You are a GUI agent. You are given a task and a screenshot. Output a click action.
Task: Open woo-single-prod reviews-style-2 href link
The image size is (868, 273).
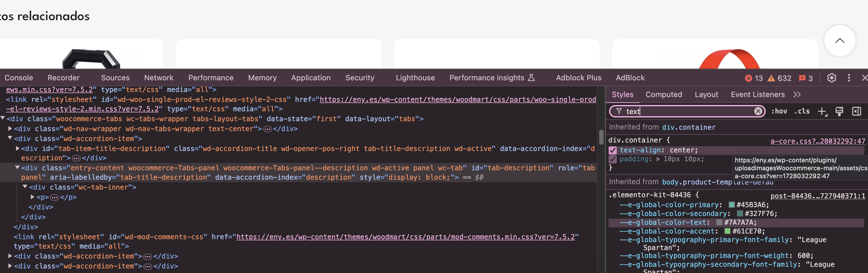click(x=458, y=100)
